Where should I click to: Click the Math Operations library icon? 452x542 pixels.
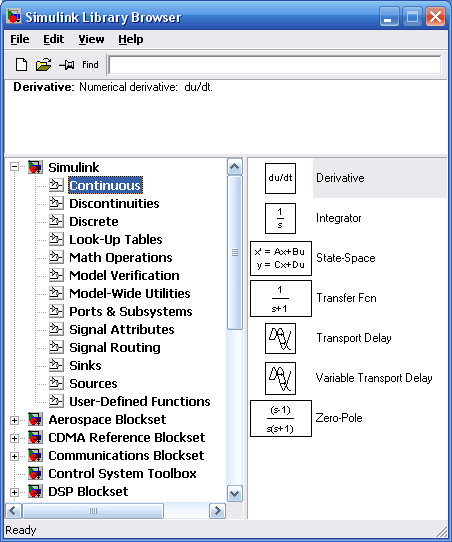[56, 257]
